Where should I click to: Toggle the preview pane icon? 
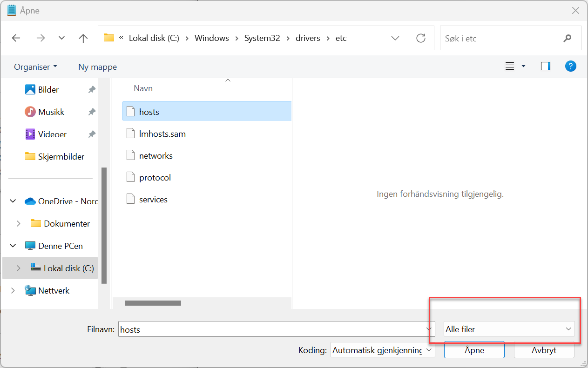click(x=545, y=67)
